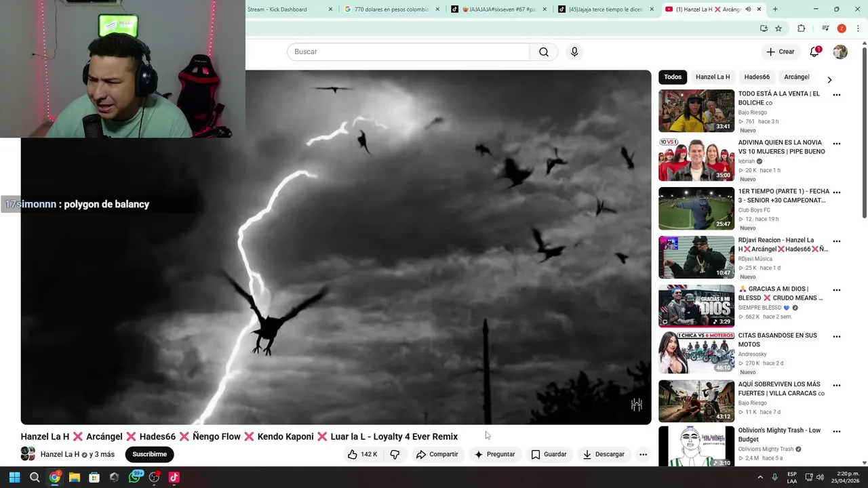Open GRACIAS A MI DIOS thumbnail
This screenshot has width=868, height=488.
point(696,306)
